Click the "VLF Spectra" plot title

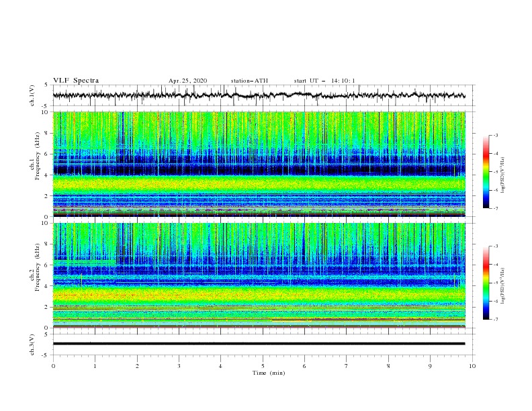pos(76,81)
